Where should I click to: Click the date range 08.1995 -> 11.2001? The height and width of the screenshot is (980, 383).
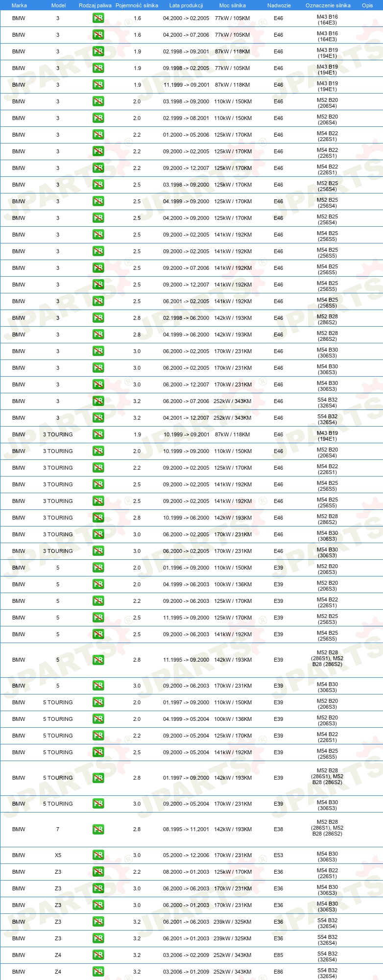click(x=186, y=829)
